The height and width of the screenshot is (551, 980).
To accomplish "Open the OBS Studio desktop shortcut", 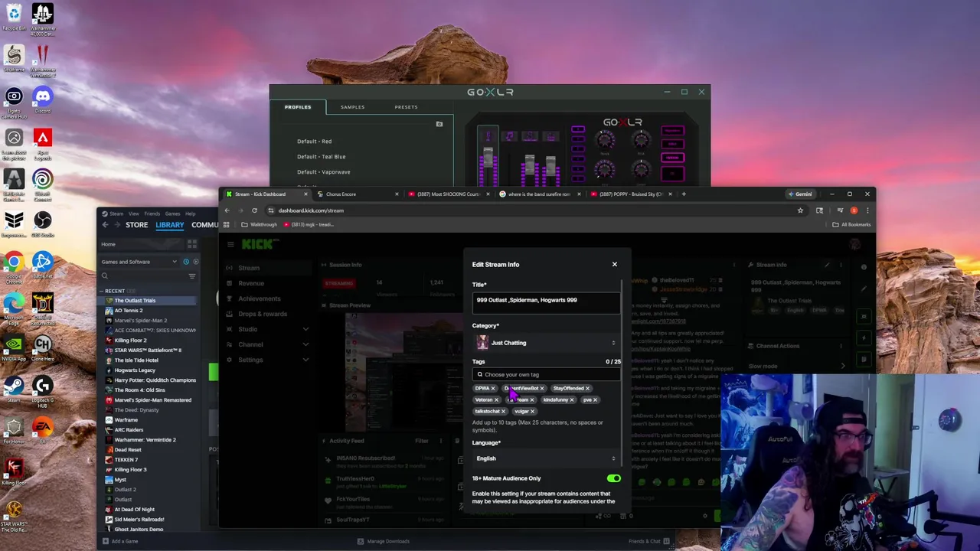I will [x=42, y=224].
